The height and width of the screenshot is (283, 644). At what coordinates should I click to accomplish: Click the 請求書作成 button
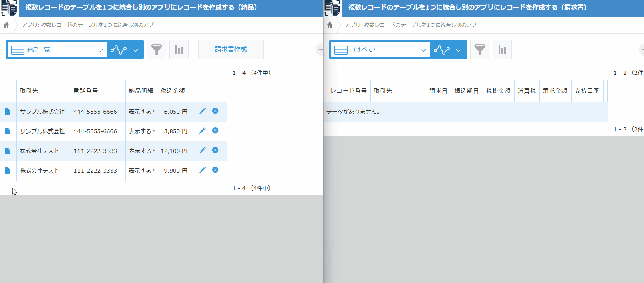coord(231,49)
